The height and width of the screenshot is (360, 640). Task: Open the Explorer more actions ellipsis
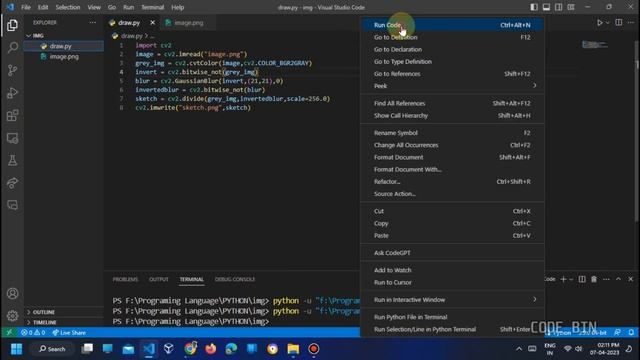pyautogui.click(x=93, y=23)
